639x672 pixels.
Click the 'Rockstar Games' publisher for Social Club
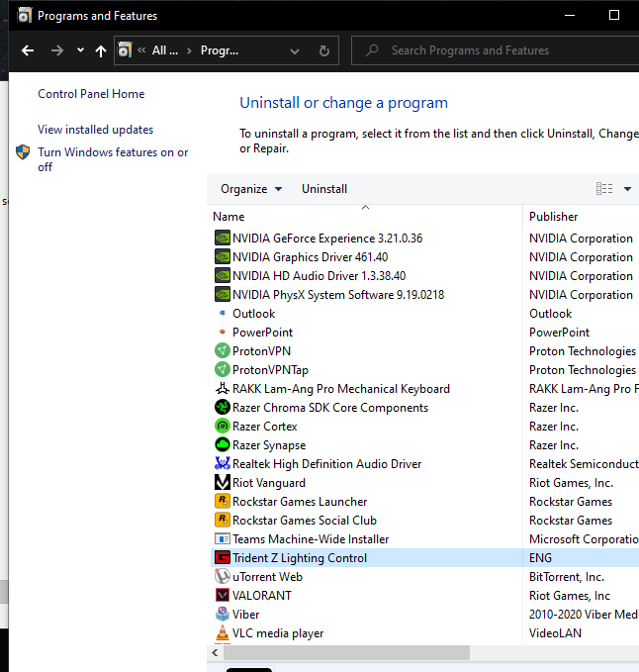tap(571, 521)
